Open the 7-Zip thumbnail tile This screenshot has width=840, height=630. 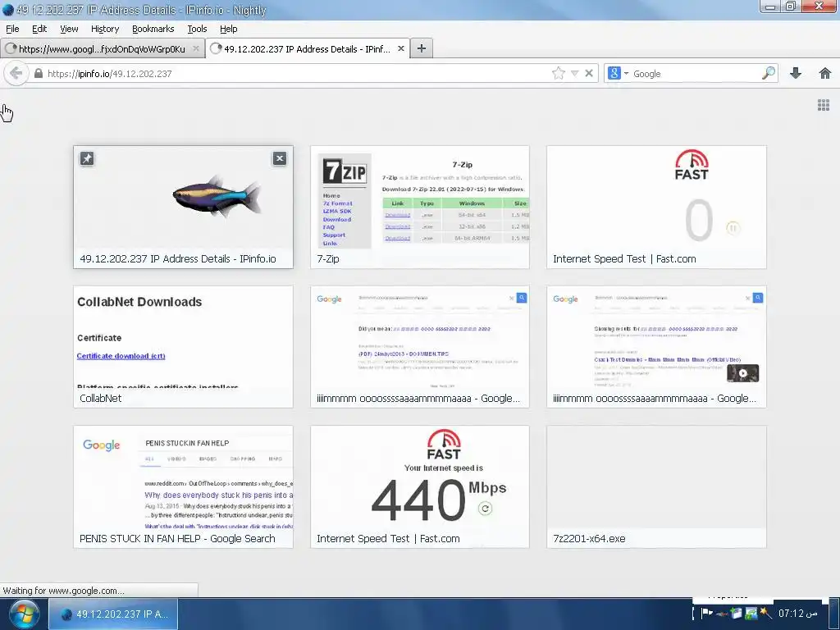click(419, 207)
